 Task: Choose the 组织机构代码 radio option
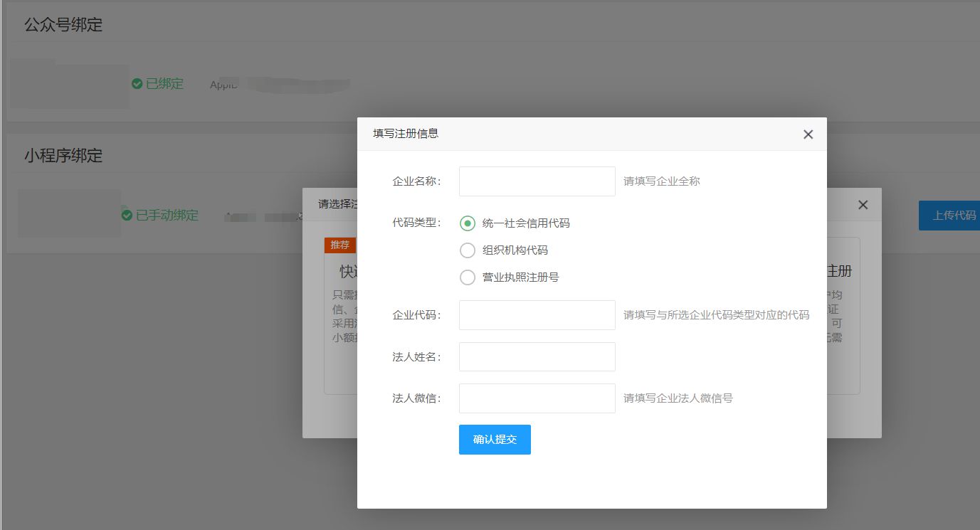468,250
